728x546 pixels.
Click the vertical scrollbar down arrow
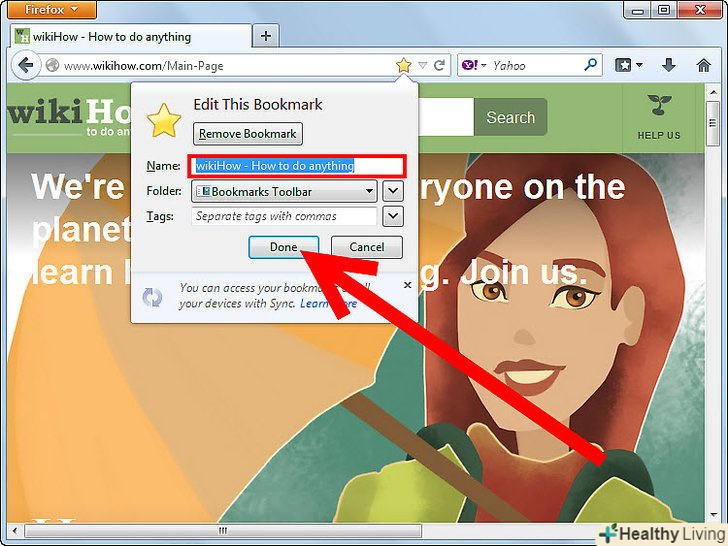tap(713, 515)
